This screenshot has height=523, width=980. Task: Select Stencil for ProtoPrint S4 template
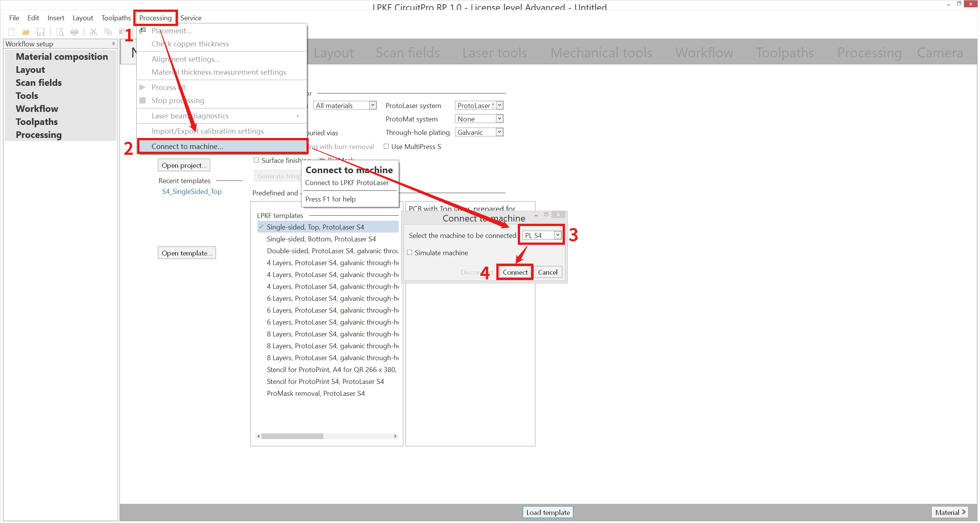point(325,382)
